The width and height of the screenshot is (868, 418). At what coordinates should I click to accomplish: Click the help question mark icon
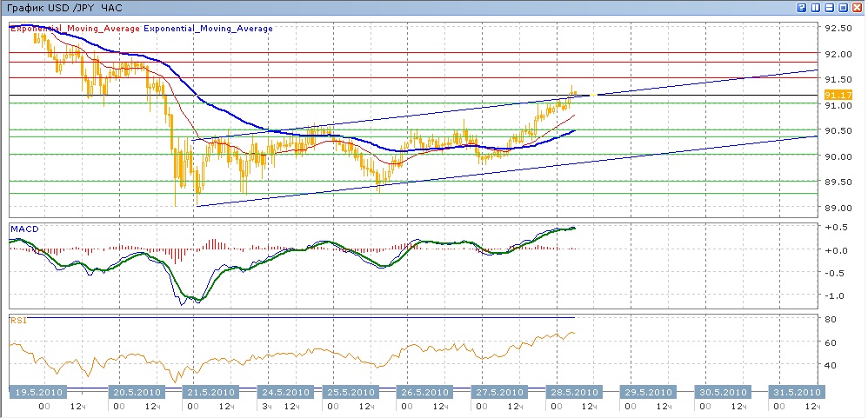pos(801,7)
